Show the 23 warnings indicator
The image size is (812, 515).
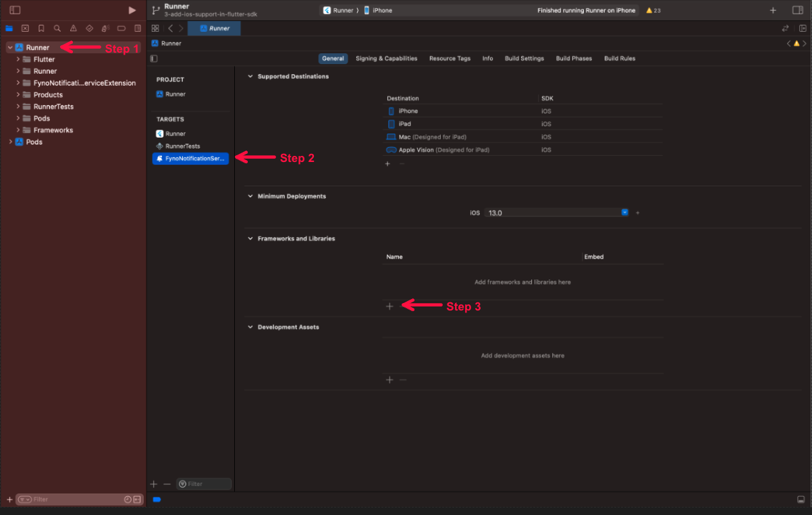(653, 10)
